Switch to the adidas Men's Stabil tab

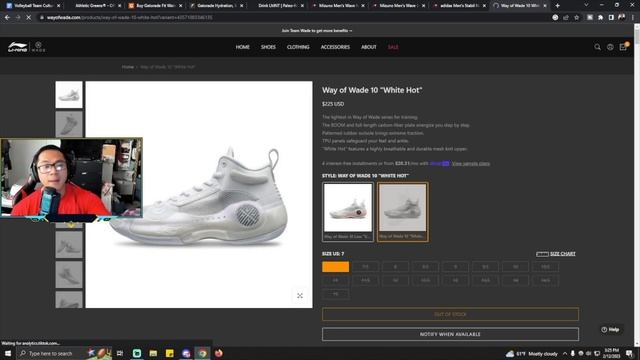457,6
